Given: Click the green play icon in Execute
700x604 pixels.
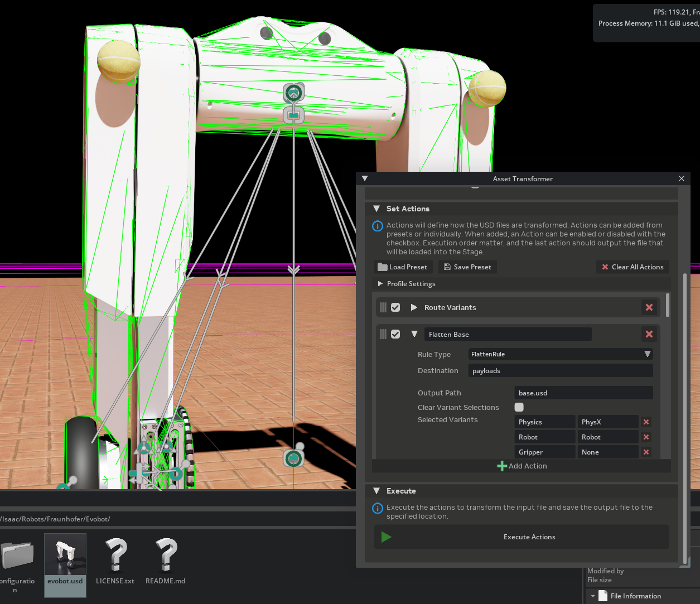Looking at the screenshot, I should point(386,537).
